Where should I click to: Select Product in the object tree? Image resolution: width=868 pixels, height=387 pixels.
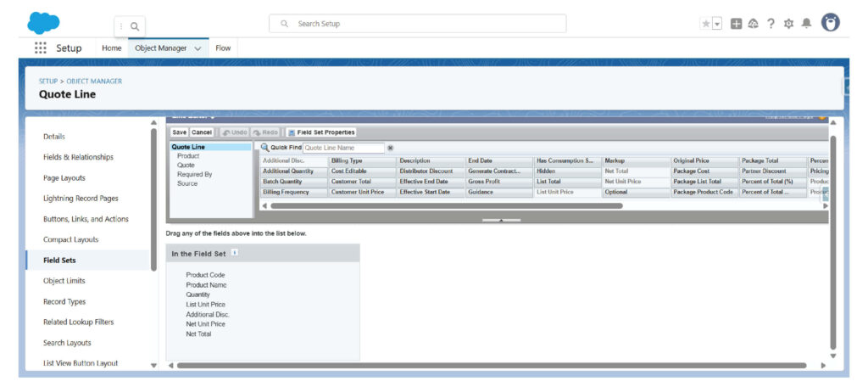click(188, 156)
